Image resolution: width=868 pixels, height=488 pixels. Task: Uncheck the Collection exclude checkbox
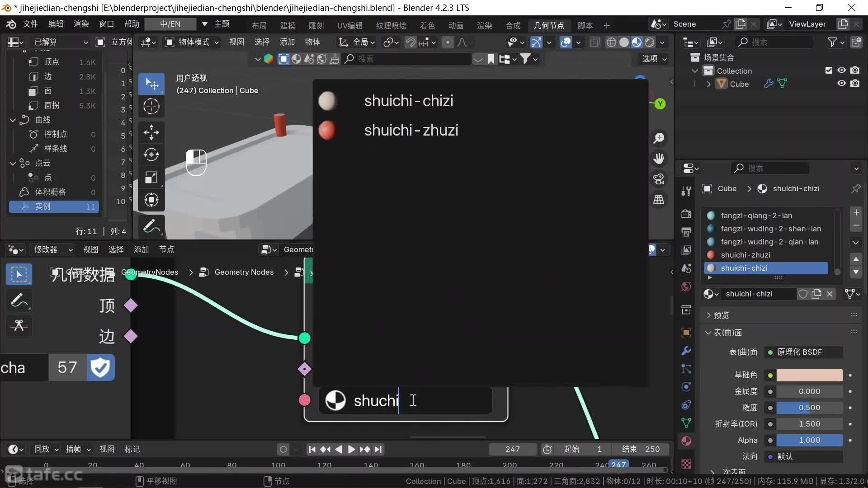[x=829, y=70]
